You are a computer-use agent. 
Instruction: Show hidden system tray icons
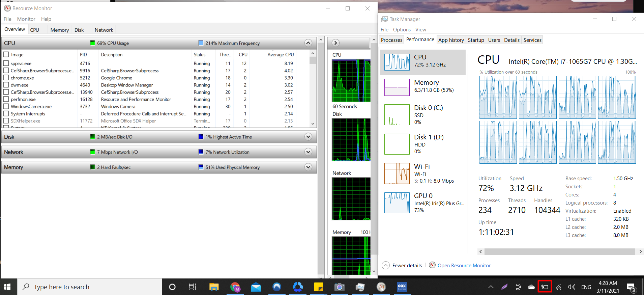[491, 287]
